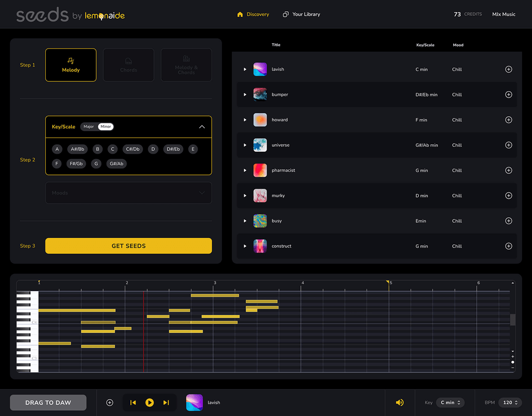Click the plus icon next to Drag to DAW
This screenshot has height=416, width=532.
coord(109,402)
